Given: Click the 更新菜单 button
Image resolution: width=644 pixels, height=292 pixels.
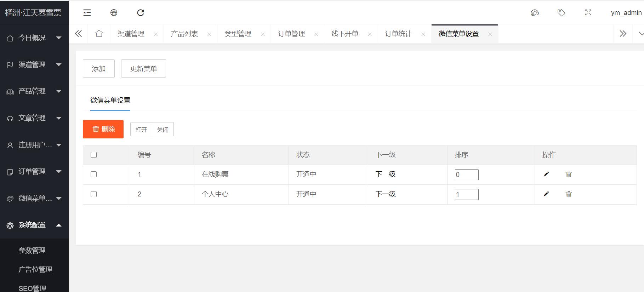Looking at the screenshot, I should click(x=143, y=68).
